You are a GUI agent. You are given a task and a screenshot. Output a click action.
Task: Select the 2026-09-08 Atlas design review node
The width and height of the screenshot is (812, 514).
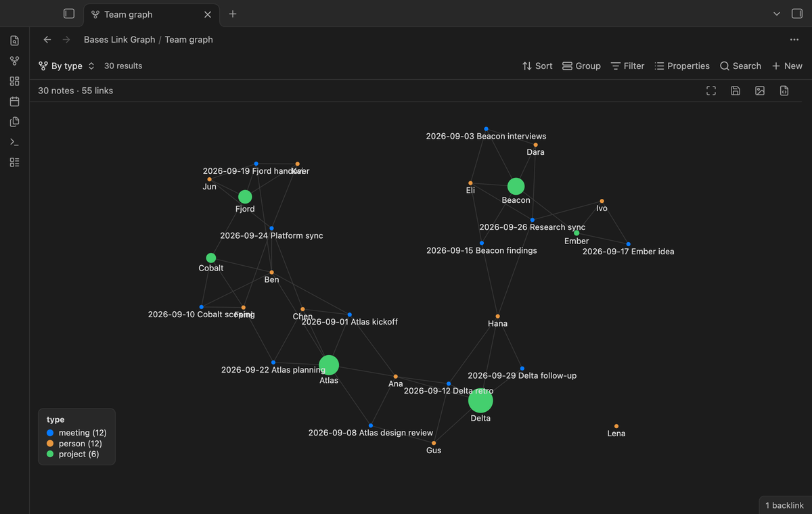click(x=371, y=425)
